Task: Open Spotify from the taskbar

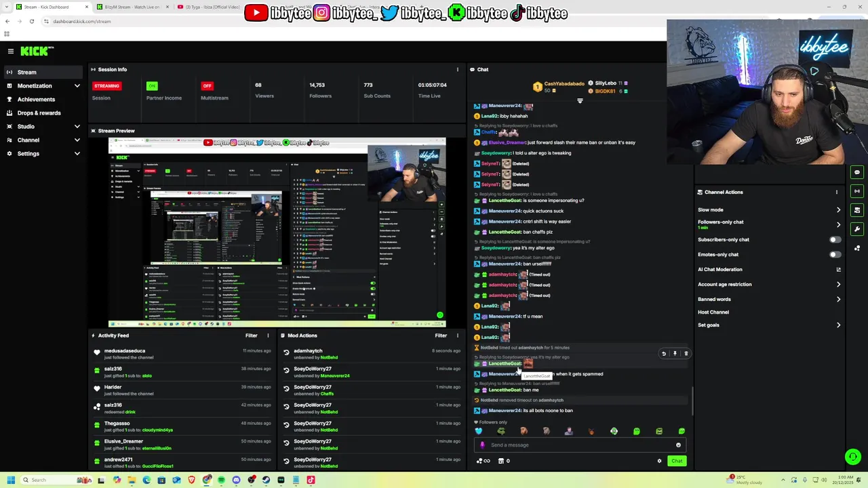Action: click(221, 480)
